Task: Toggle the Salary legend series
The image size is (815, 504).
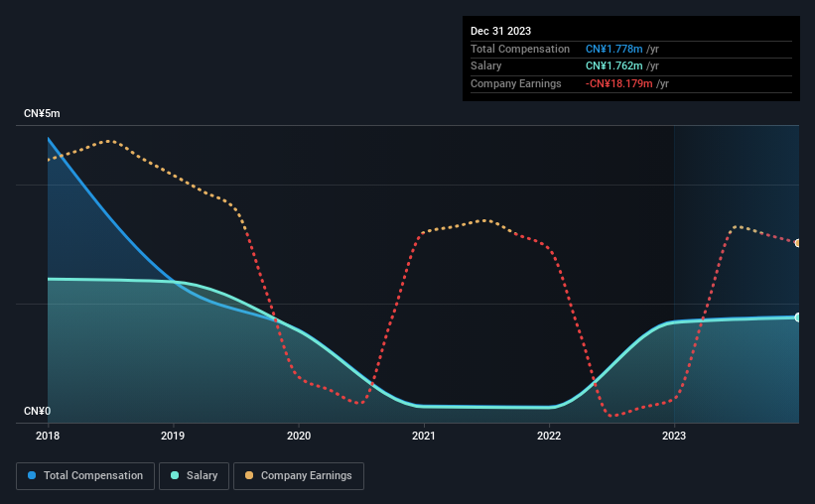Action: (x=194, y=476)
